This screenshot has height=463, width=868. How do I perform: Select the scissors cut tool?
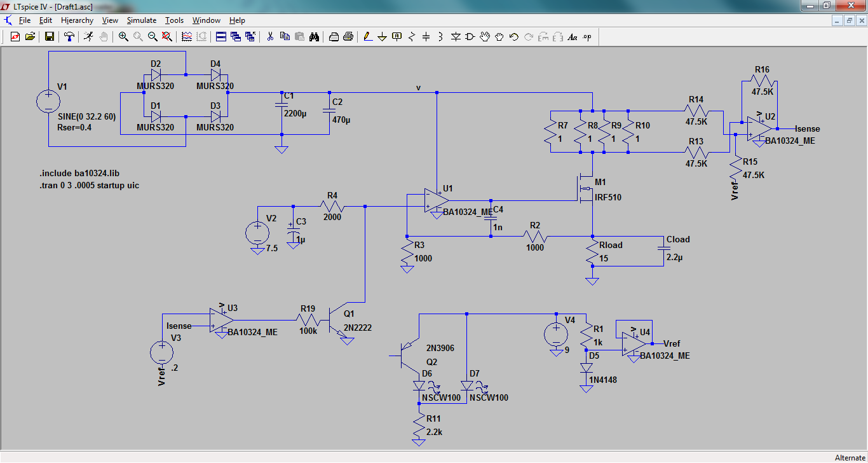(x=270, y=37)
